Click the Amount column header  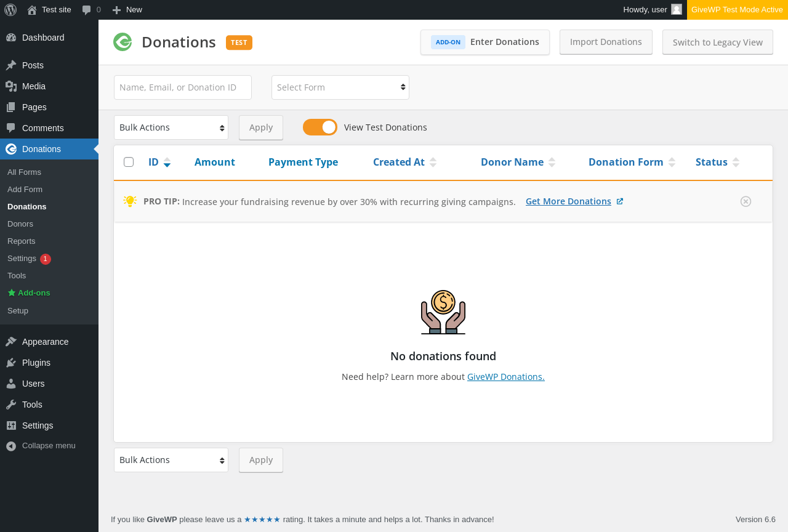(215, 162)
